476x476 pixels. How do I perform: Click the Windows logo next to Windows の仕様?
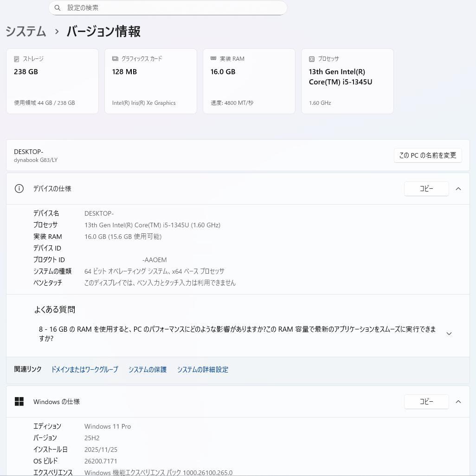click(19, 401)
